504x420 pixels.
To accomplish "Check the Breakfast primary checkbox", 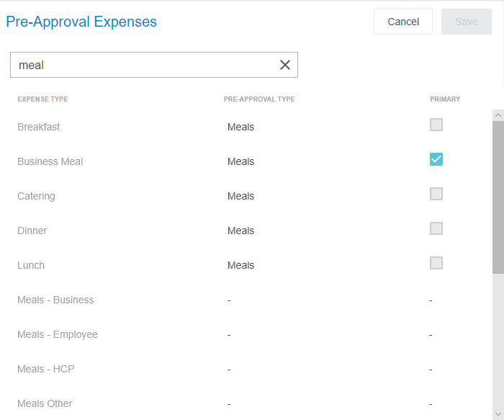I will [436, 125].
